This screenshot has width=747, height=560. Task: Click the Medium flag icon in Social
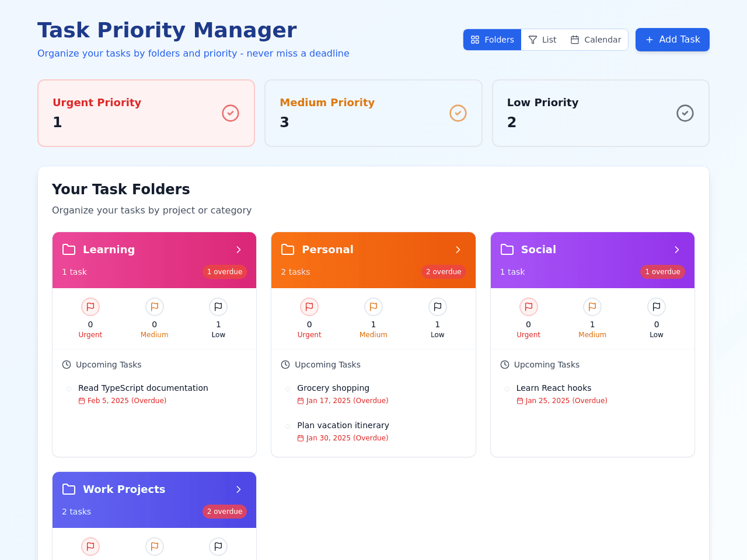coord(592,307)
